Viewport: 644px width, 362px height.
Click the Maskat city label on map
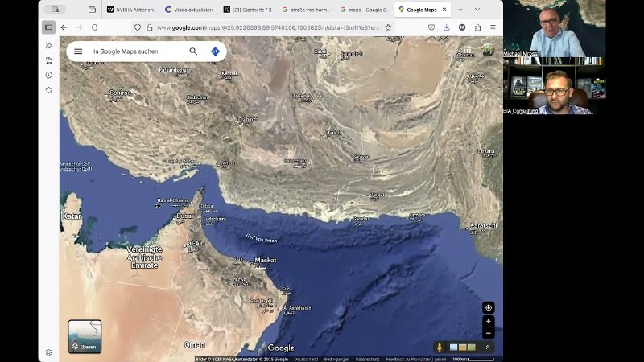coord(266,260)
